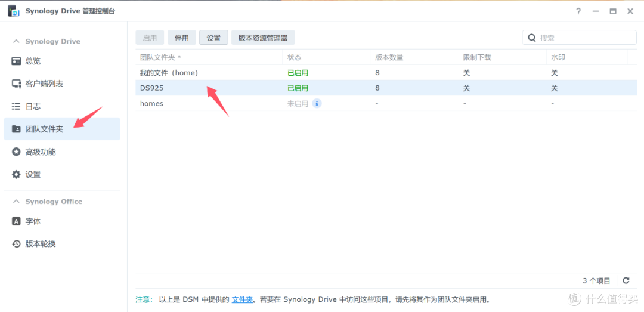
Task: Open the 总览 overview page
Action: click(61, 61)
